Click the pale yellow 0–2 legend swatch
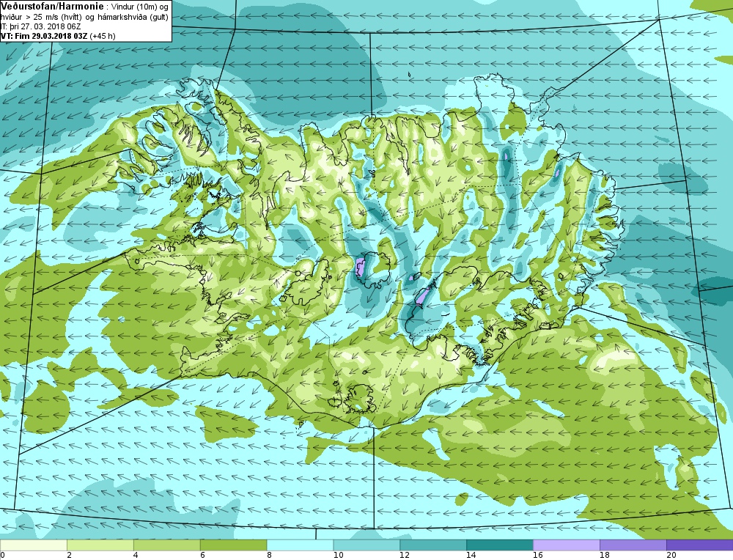The height and width of the screenshot is (560, 733). click(x=34, y=545)
